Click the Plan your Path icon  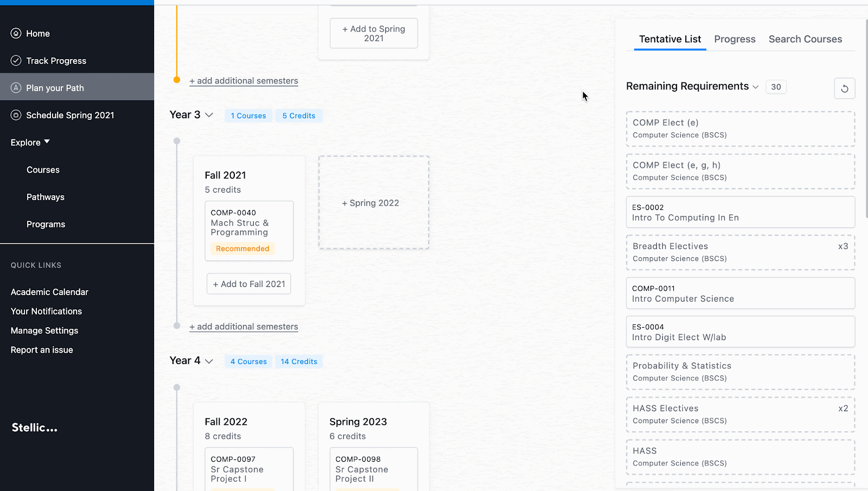16,87
